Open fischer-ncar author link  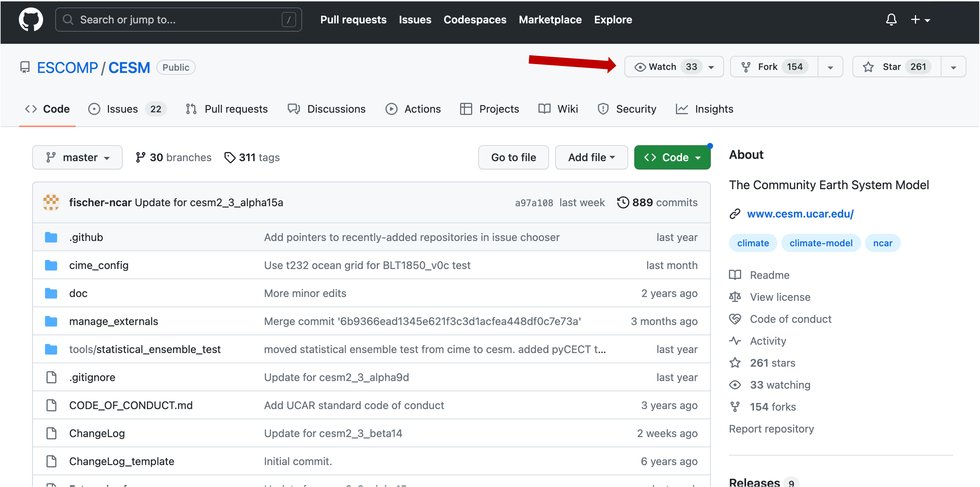[100, 202]
